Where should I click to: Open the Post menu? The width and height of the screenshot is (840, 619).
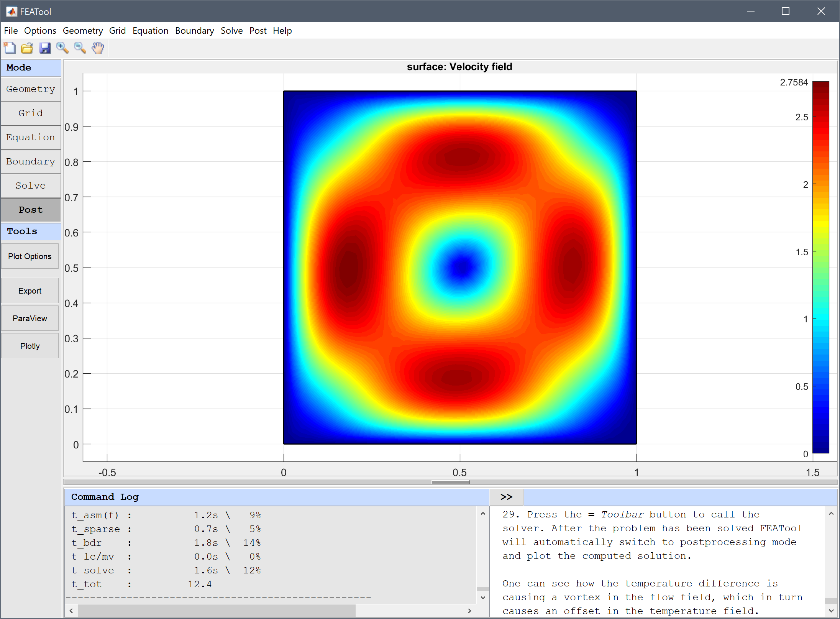pos(258,31)
